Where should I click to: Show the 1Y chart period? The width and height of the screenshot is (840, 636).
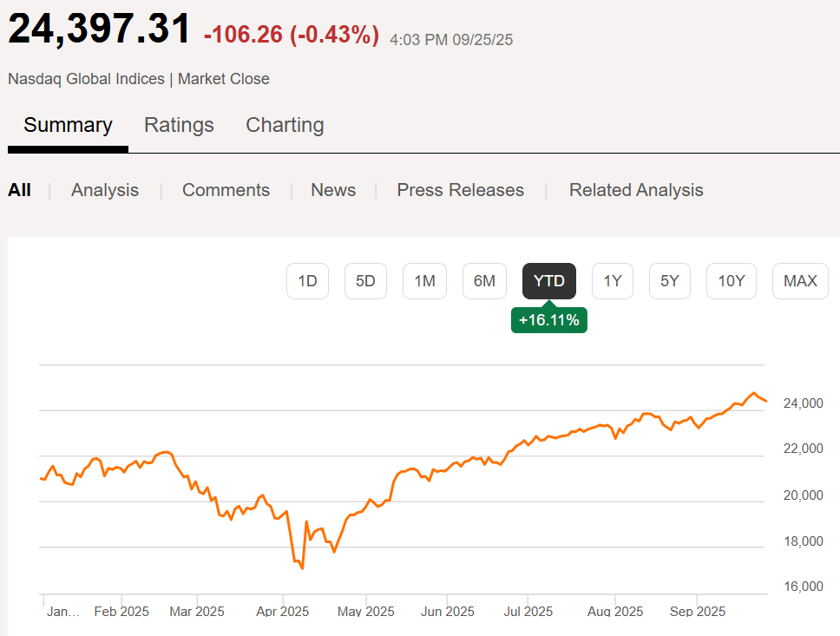point(613,281)
